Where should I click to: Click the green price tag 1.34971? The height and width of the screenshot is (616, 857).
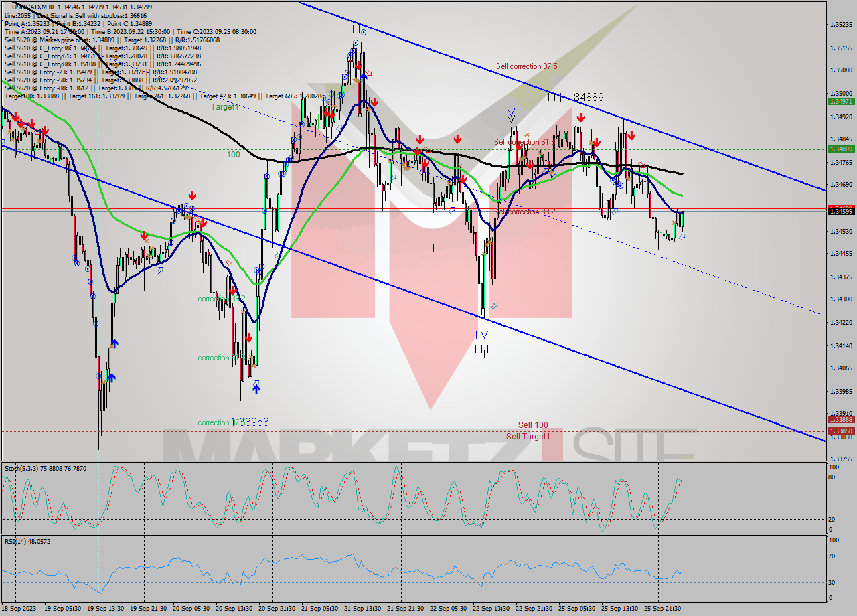tap(840, 101)
